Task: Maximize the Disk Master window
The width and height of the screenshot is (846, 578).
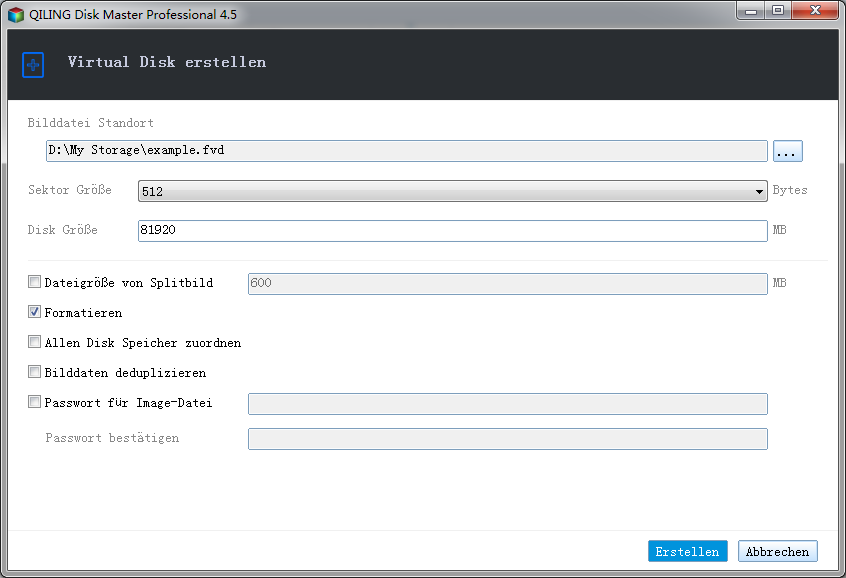Action: click(778, 11)
